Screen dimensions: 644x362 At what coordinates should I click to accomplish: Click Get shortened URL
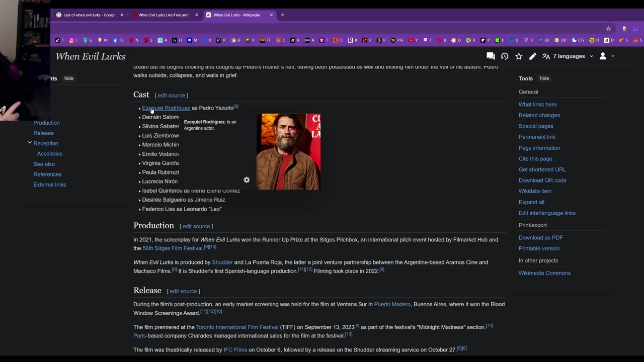[542, 169]
